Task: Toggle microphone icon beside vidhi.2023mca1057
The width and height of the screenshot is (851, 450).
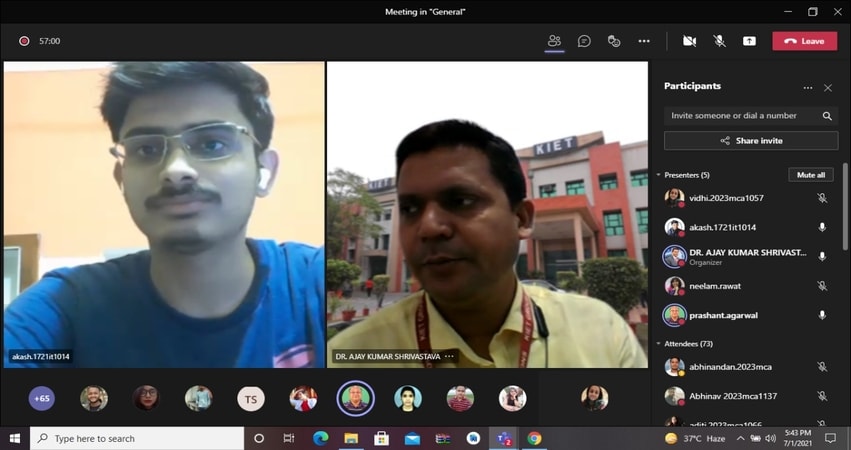Action: point(822,198)
